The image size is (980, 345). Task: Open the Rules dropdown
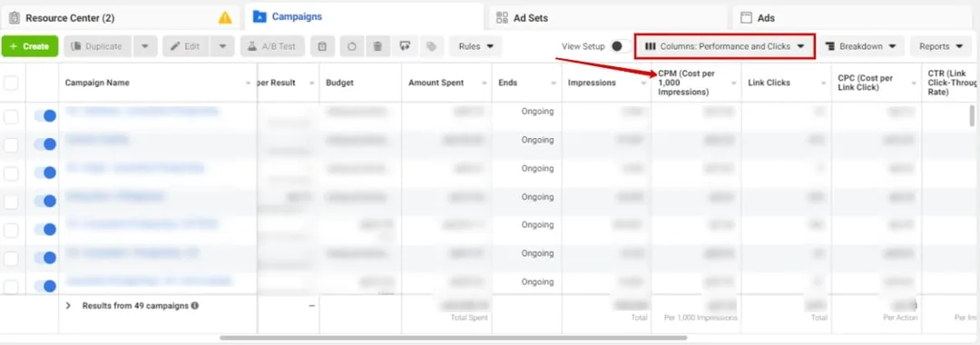[475, 46]
